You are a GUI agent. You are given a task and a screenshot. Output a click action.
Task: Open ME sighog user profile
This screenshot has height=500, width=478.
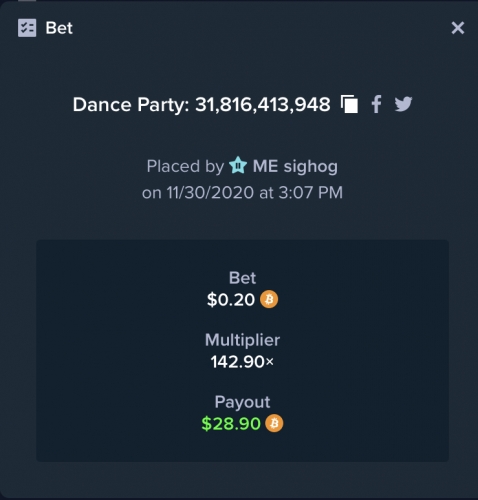point(295,166)
